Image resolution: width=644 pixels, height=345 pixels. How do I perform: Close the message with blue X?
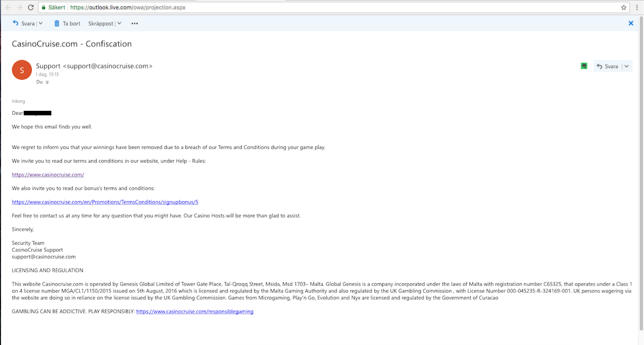pyautogui.click(x=631, y=23)
